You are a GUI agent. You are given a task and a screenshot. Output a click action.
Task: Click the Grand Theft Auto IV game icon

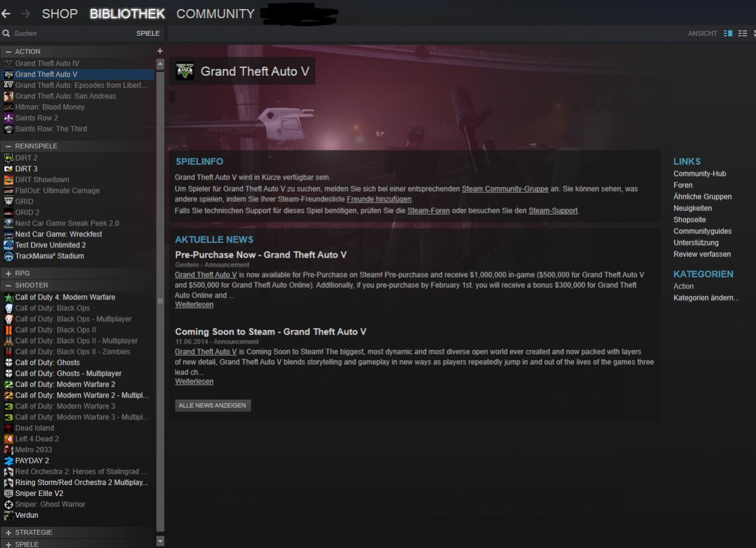click(x=8, y=64)
